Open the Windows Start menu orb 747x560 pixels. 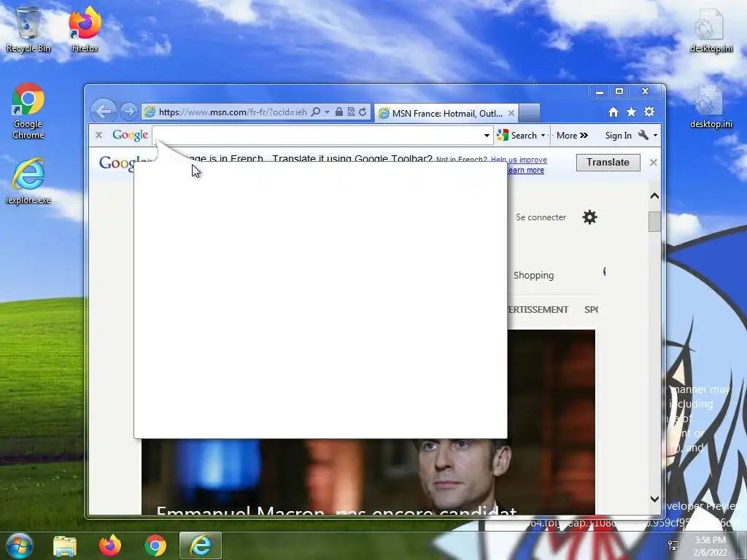pos(19,545)
